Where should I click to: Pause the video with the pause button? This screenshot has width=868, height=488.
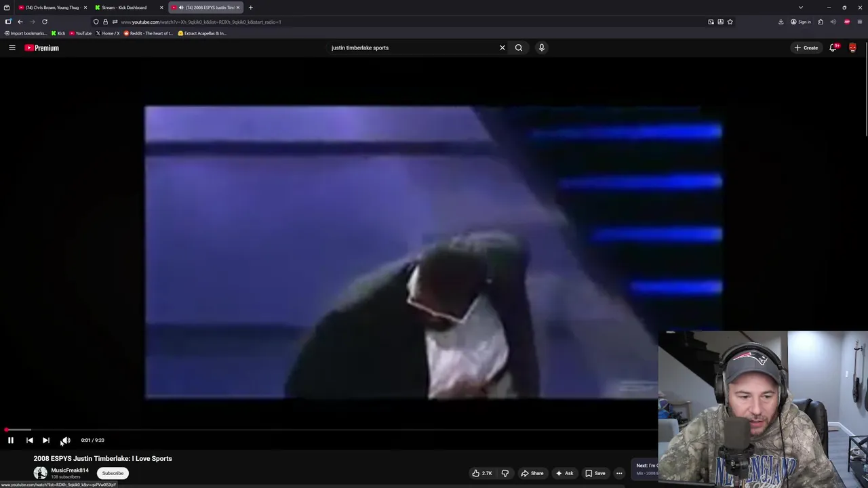11,440
